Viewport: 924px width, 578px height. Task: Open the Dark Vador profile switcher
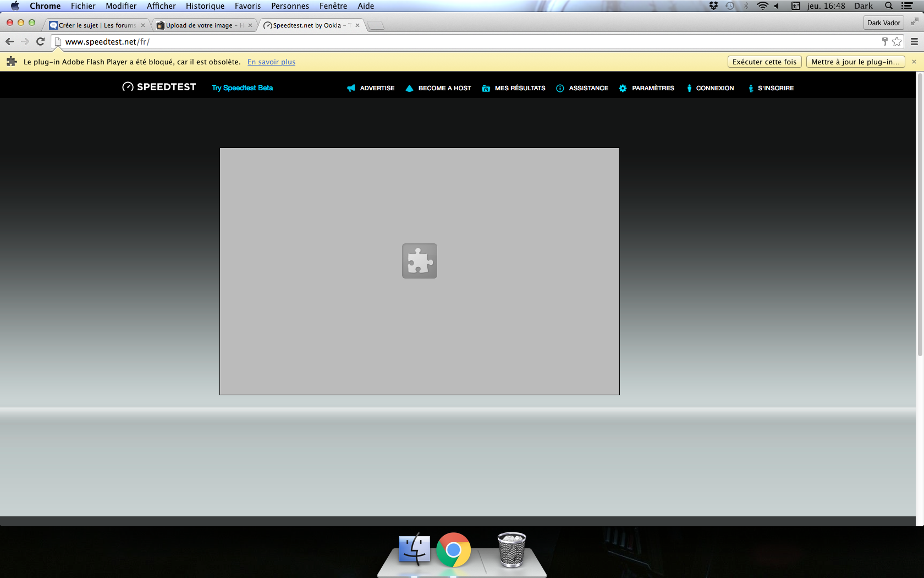(883, 23)
